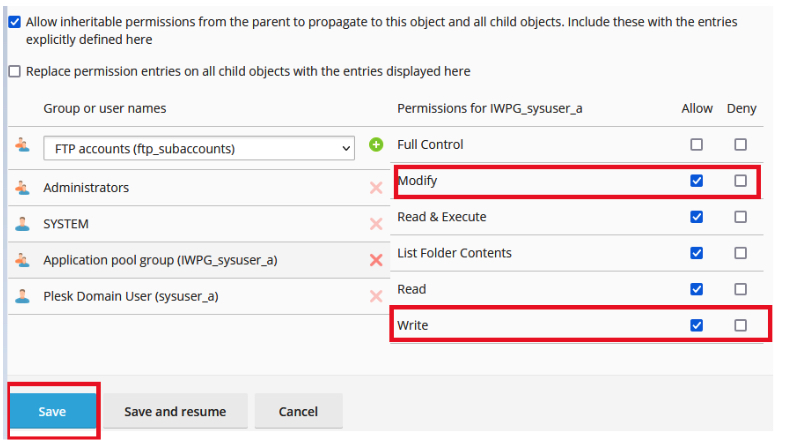785x445 pixels.
Task: Check Deny for Write permission
Action: (x=740, y=325)
